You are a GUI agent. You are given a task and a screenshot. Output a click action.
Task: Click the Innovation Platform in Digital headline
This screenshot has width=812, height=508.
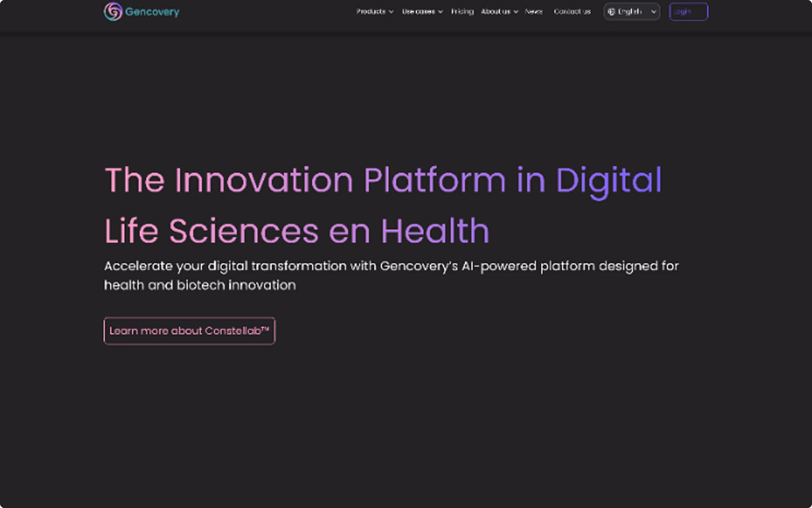383,180
